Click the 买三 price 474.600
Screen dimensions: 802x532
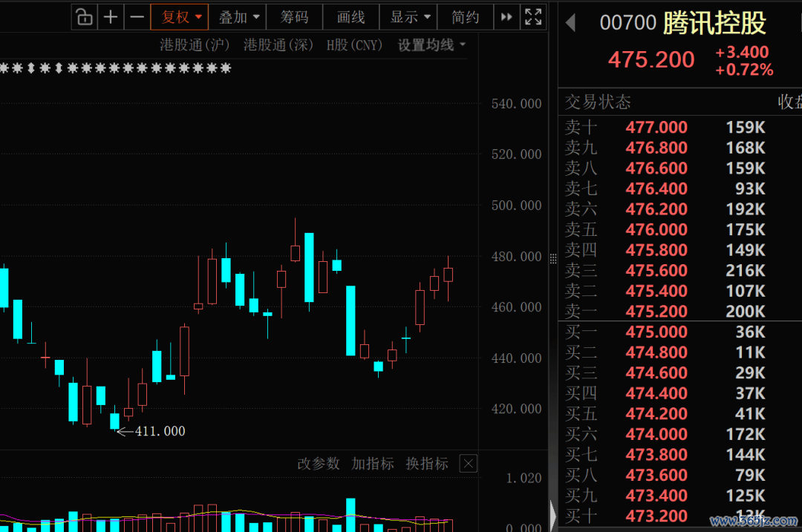tap(656, 372)
